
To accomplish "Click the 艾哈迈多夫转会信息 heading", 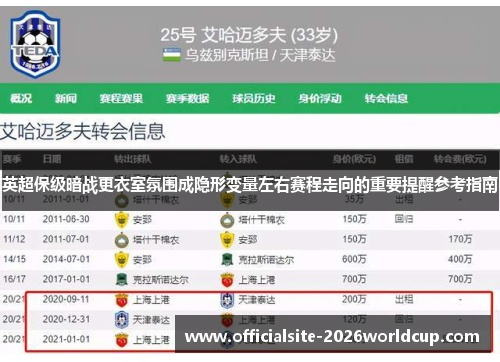I will click(x=82, y=131).
